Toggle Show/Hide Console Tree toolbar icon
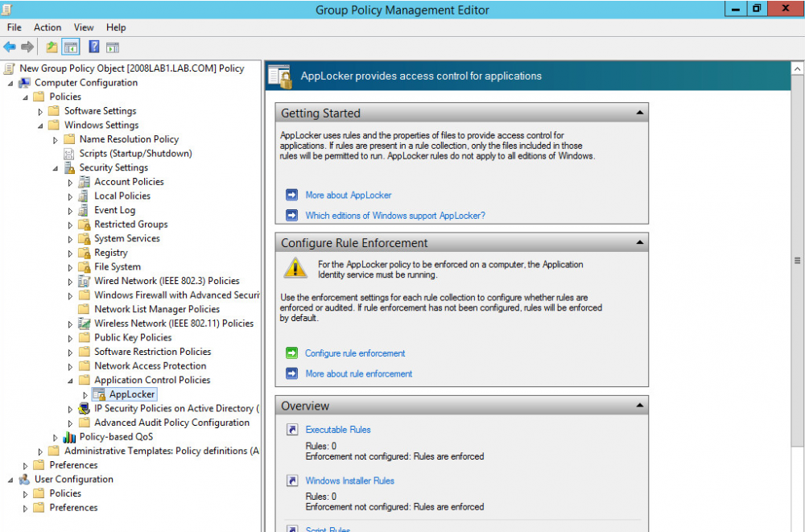The image size is (805, 532). point(71,47)
